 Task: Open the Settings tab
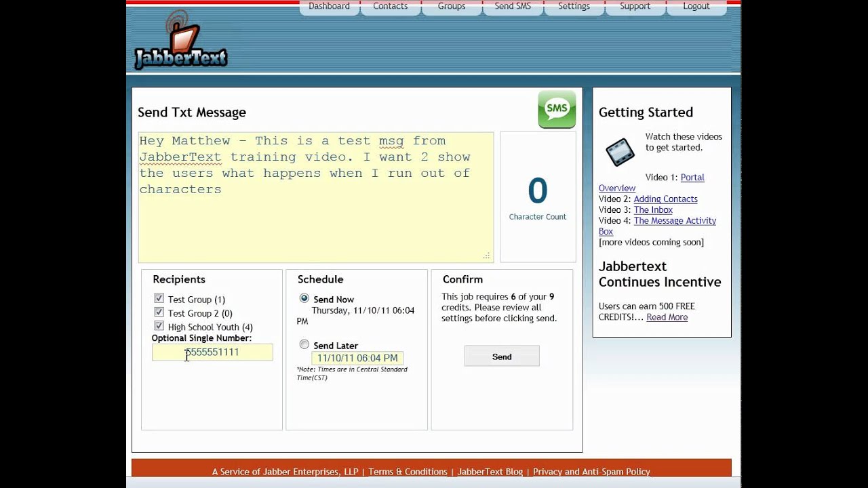click(x=574, y=7)
